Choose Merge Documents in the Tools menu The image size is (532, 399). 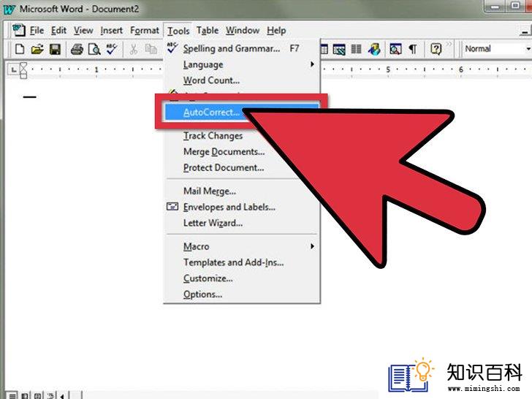[x=224, y=152]
